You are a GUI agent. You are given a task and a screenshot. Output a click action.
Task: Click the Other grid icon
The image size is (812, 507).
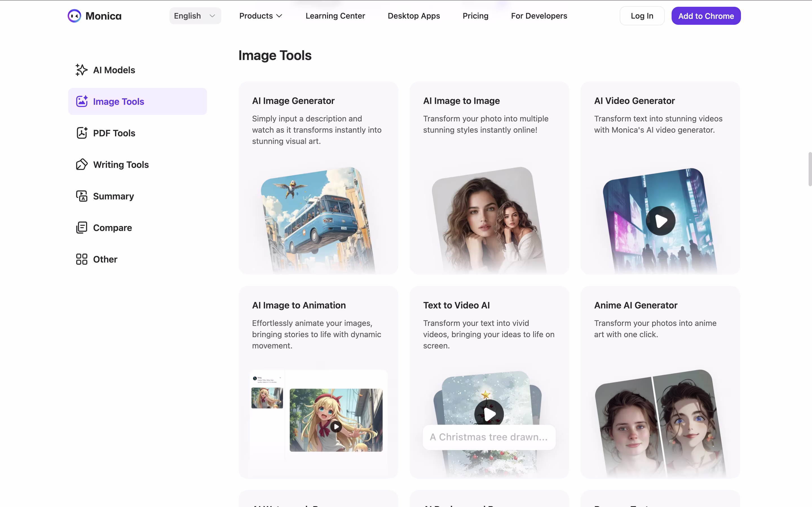tap(81, 259)
